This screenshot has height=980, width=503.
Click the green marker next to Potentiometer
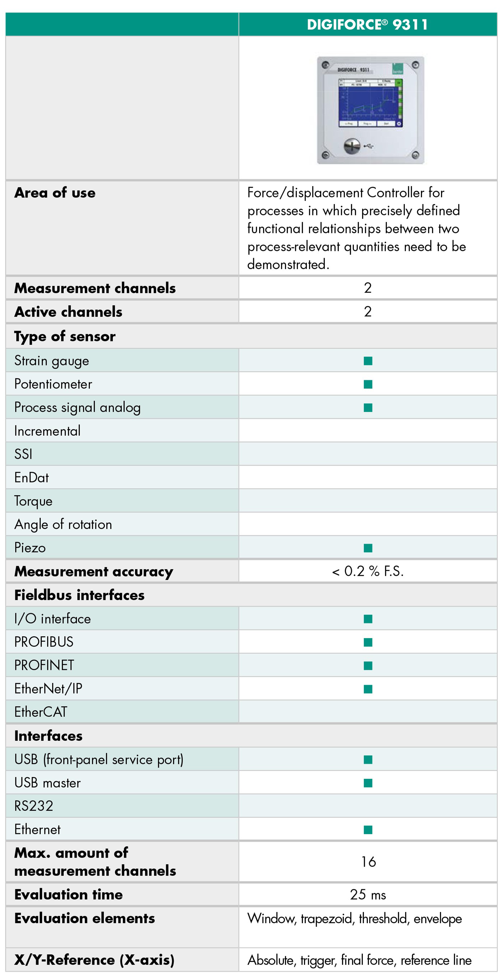click(368, 384)
